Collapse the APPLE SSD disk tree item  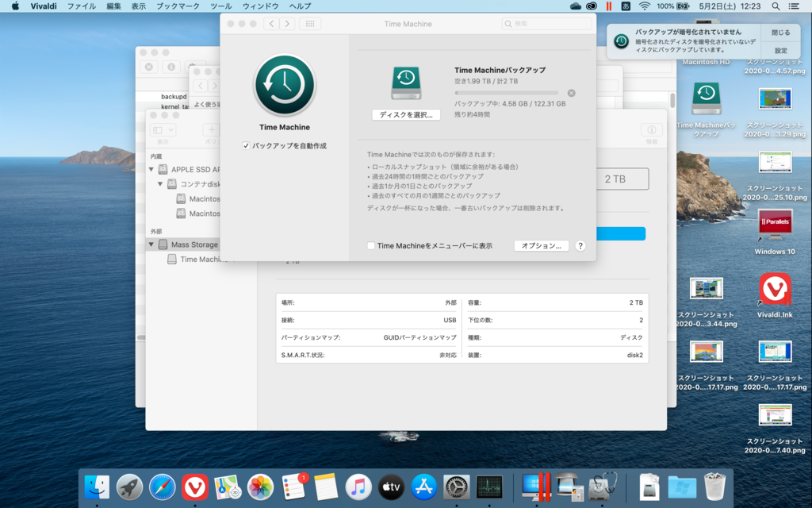(x=151, y=169)
